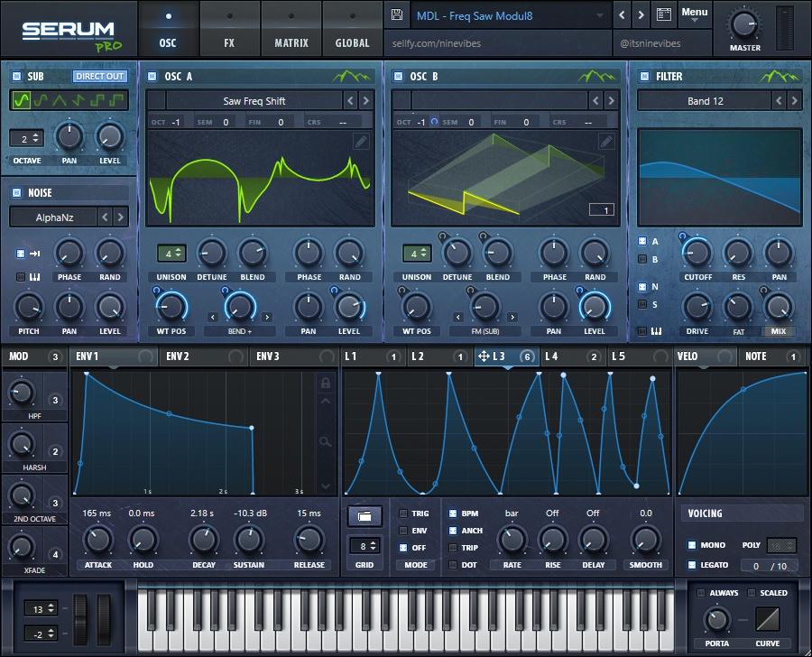The width and height of the screenshot is (812, 657).
Task: Select previous filter type arrow
Action: tap(779, 100)
